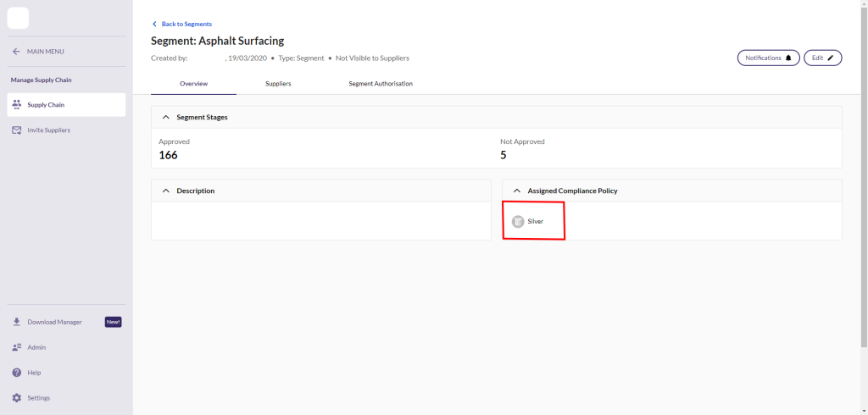Click the Help question mark icon
868x415 pixels.
coord(17,373)
